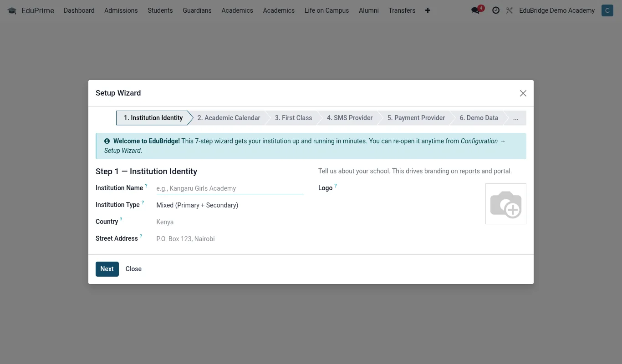622x364 pixels.
Task: Select step 1 Institution Identity
Action: click(x=153, y=118)
